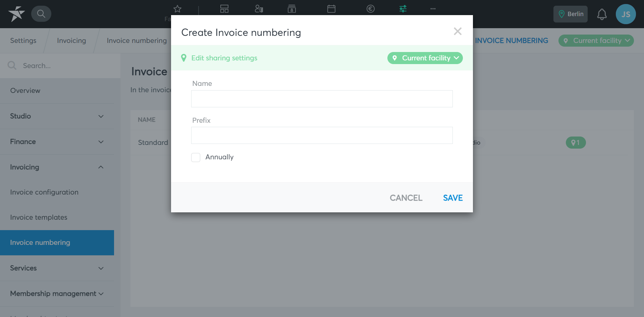
Task: Open the global search magnifier button
Action: (41, 14)
